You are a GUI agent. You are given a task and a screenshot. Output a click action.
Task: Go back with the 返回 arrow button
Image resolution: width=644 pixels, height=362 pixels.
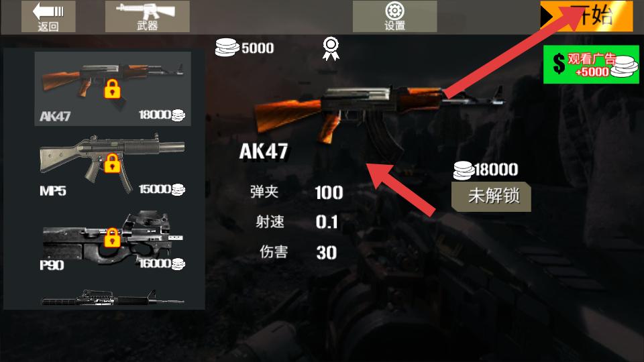click(48, 16)
